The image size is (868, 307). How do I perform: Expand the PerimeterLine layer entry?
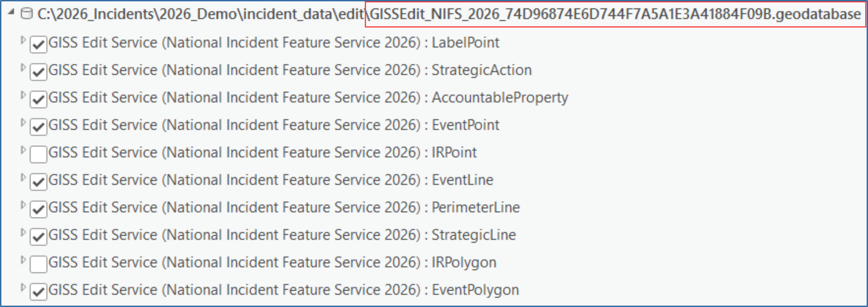tap(23, 205)
